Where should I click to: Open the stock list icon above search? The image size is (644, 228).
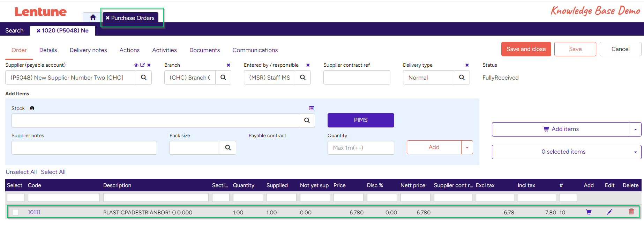pos(312,108)
